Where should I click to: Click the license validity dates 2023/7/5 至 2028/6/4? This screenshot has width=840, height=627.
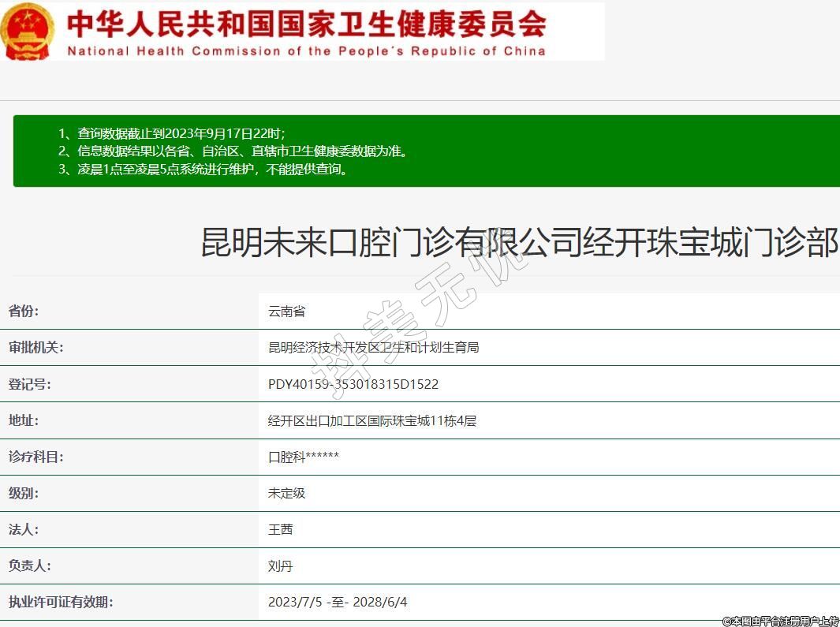(338, 602)
